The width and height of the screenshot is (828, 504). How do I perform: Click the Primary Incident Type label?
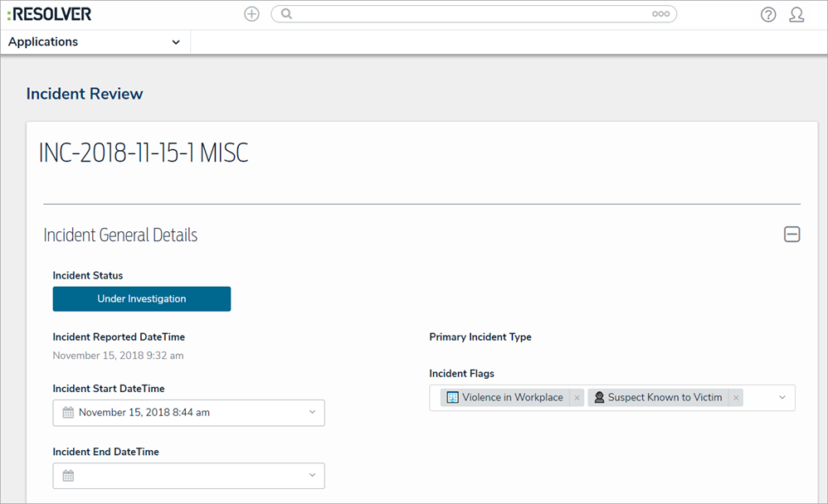click(x=480, y=337)
